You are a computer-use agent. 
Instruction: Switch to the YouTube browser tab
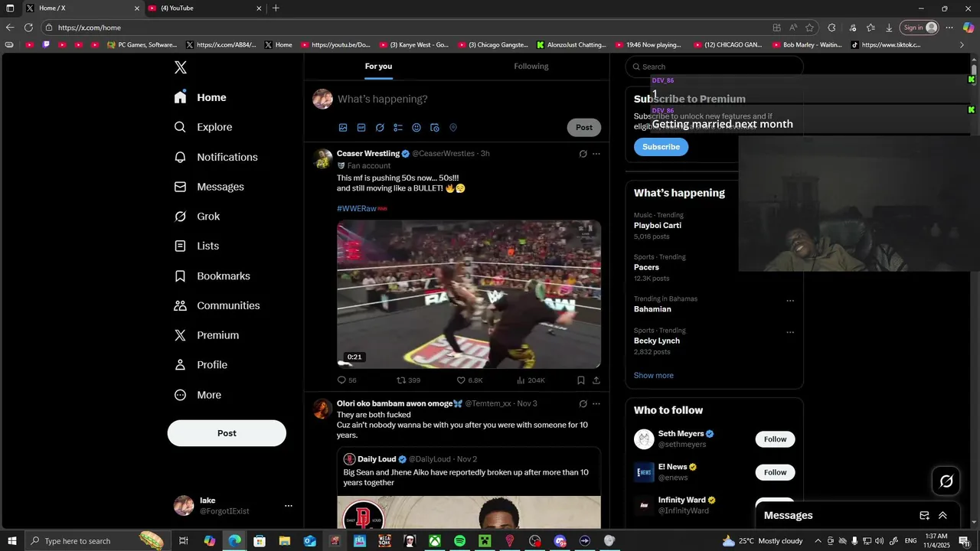tap(204, 8)
